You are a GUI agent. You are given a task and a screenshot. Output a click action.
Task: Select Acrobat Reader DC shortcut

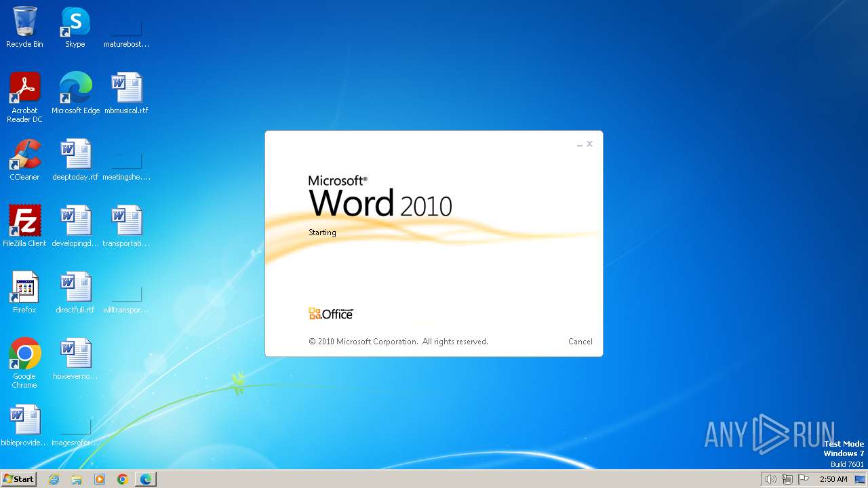click(x=24, y=97)
